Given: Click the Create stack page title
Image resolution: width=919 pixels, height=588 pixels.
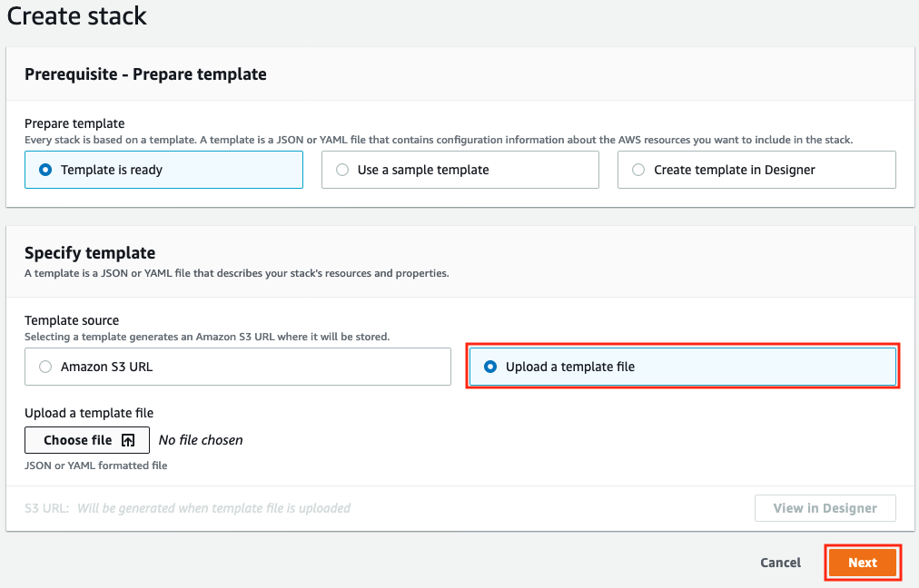Looking at the screenshot, I should point(76,16).
